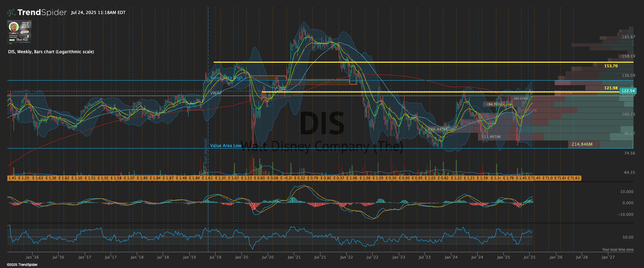Click the 86.67 price axis label
644x268 pixels.
[x=630, y=133]
